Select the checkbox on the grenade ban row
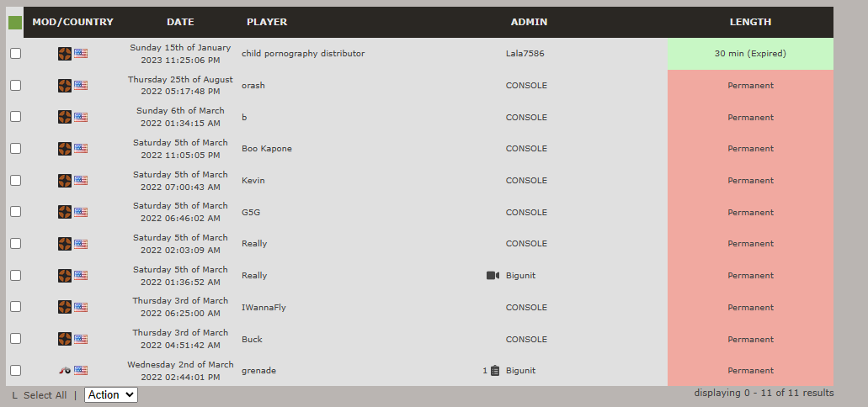The width and height of the screenshot is (868, 407). (15, 371)
